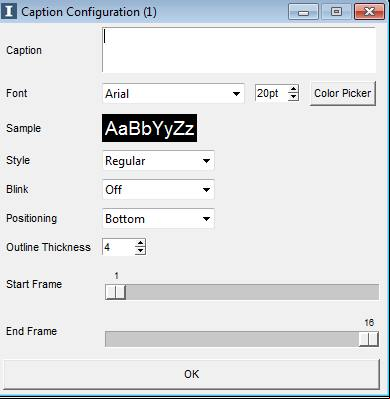The width and height of the screenshot is (390, 399).
Task: Minimize the Caption Configuration window
Action: click(303, 12)
